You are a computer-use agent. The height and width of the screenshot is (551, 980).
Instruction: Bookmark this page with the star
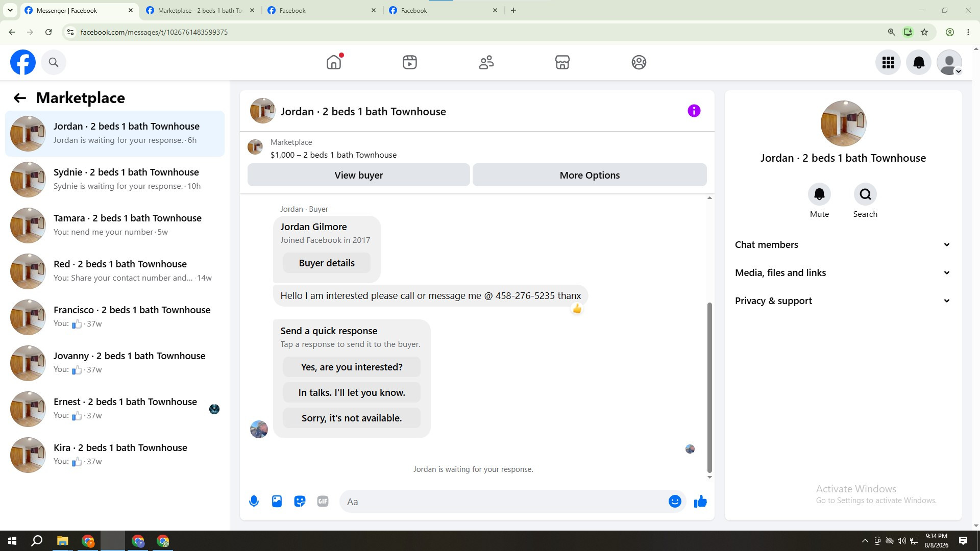click(x=924, y=32)
